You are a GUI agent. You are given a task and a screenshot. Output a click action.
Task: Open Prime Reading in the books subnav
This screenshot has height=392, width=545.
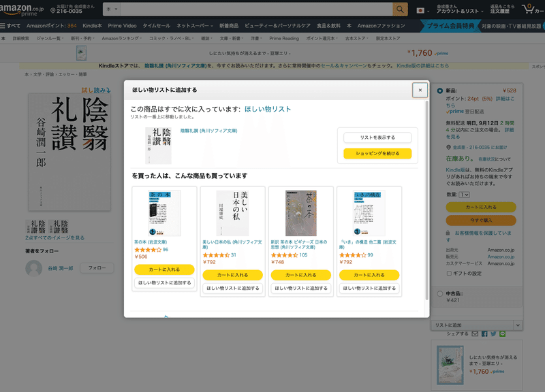tap(284, 38)
